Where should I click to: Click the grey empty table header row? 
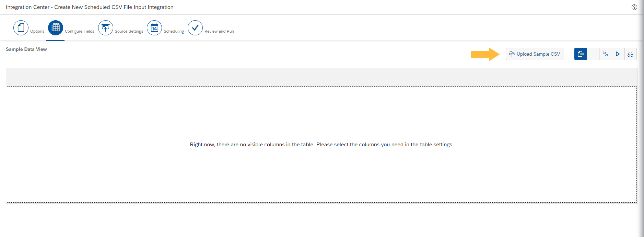(x=322, y=77)
